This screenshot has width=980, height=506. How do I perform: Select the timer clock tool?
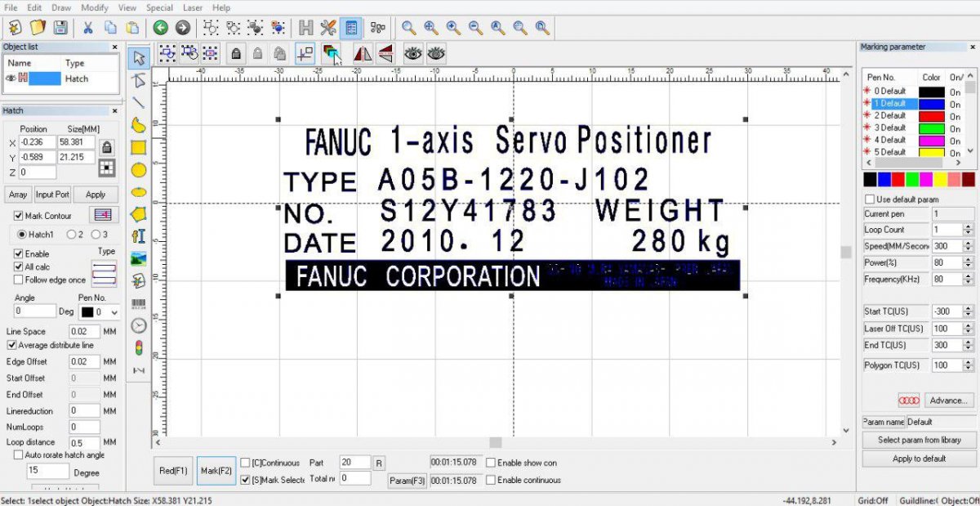(x=139, y=325)
